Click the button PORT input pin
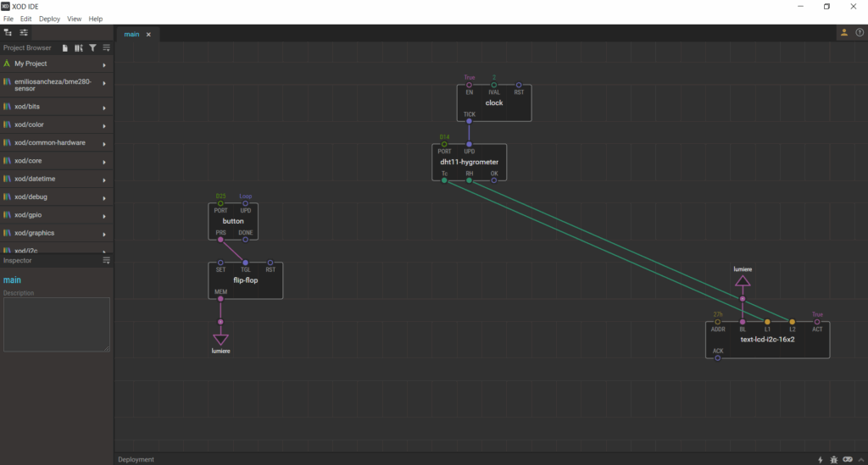This screenshot has width=868, height=465. pos(220,203)
